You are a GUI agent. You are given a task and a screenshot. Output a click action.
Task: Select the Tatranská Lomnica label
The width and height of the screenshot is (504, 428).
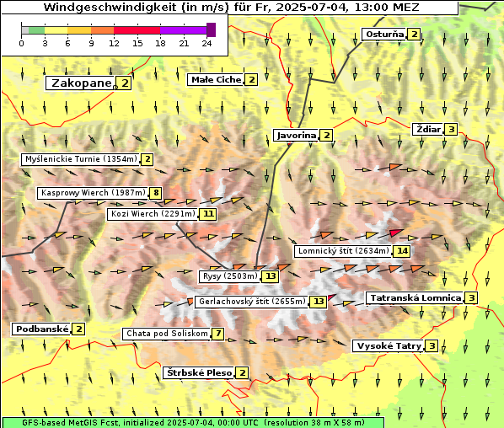pos(416,298)
